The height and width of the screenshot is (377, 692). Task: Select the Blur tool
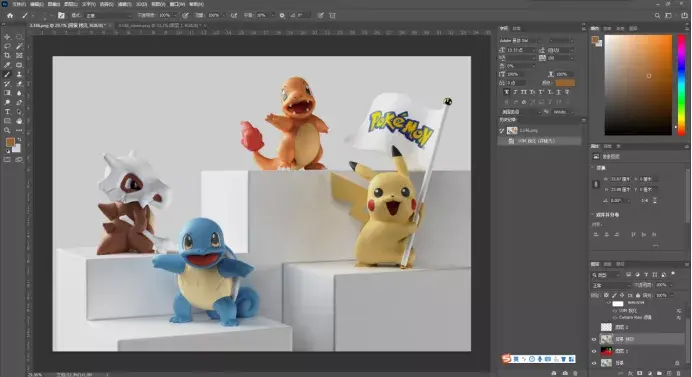click(x=19, y=93)
